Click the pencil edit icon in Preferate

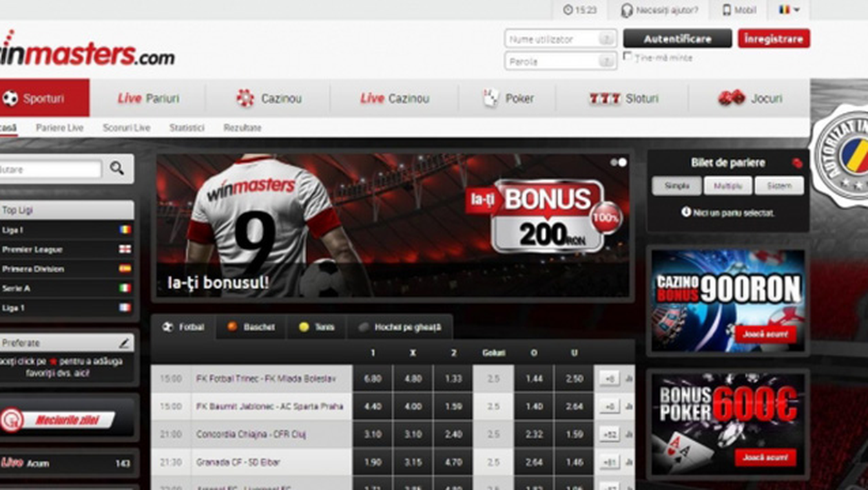[x=124, y=343]
